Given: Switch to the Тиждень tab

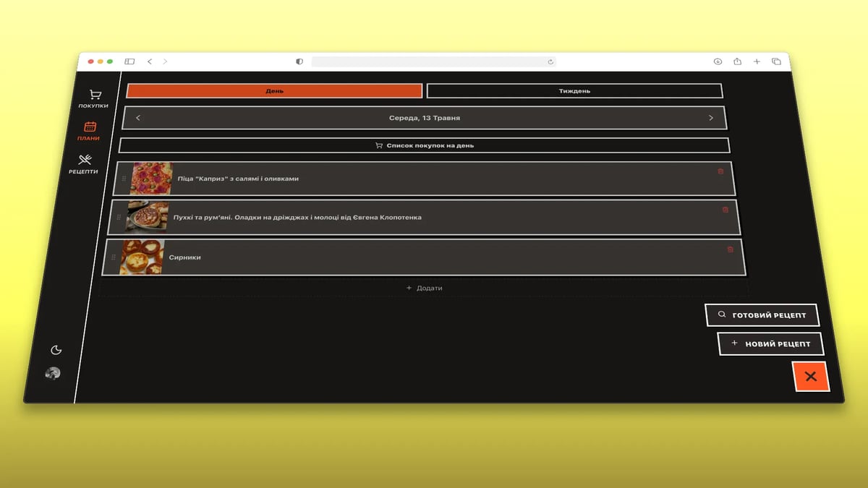Looking at the screenshot, I should click(574, 91).
